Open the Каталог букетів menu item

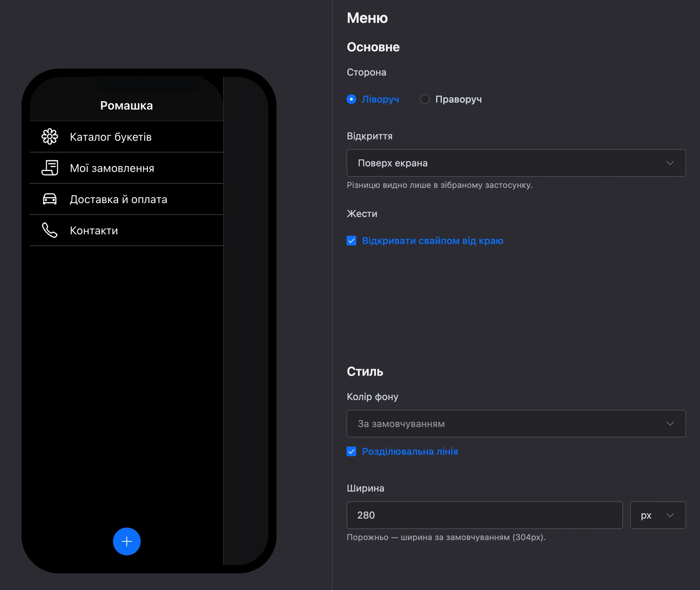point(126,137)
